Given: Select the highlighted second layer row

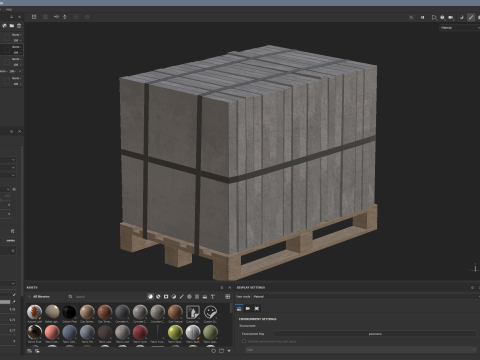Looking at the screenshot, I should 12,50.
